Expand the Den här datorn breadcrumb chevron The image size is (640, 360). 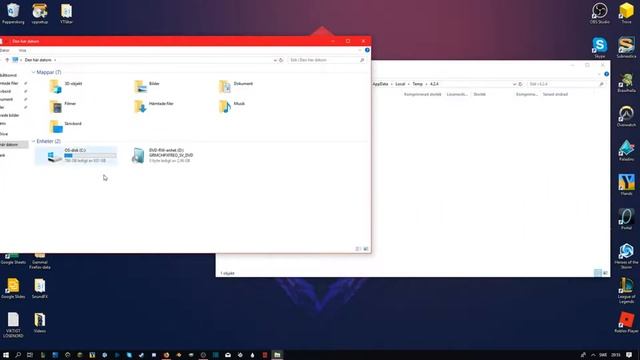coord(55,60)
